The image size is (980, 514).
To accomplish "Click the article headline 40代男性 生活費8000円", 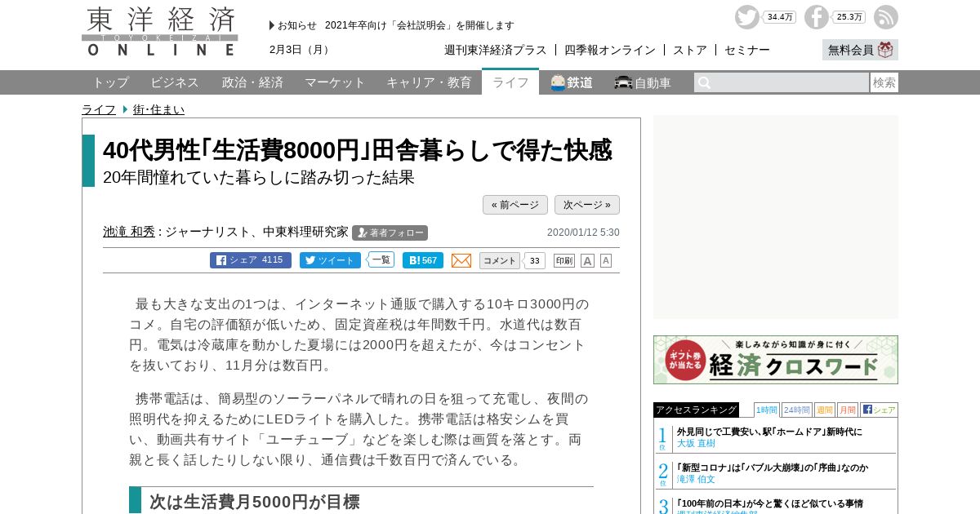I will coord(357,150).
